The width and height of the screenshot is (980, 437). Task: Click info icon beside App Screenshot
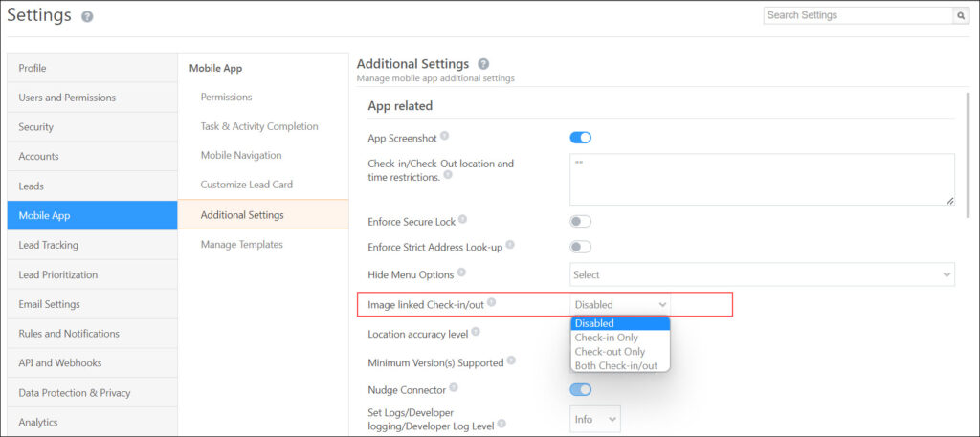coord(444,135)
